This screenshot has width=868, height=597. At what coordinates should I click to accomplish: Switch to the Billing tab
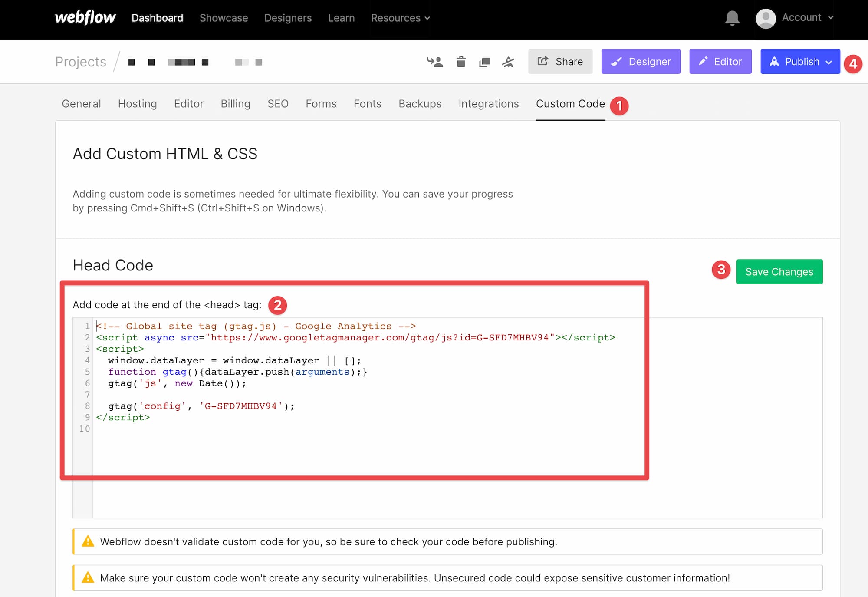[235, 104]
